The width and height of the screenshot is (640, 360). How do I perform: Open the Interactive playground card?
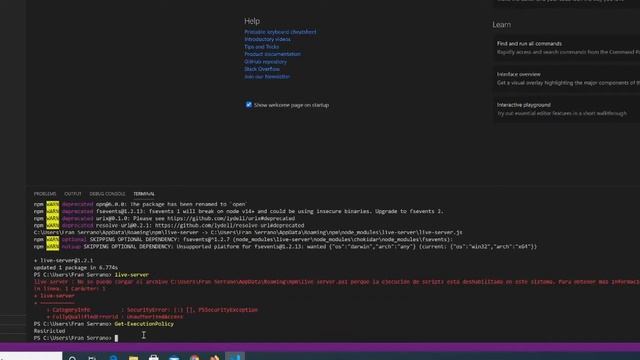pyautogui.click(x=567, y=109)
